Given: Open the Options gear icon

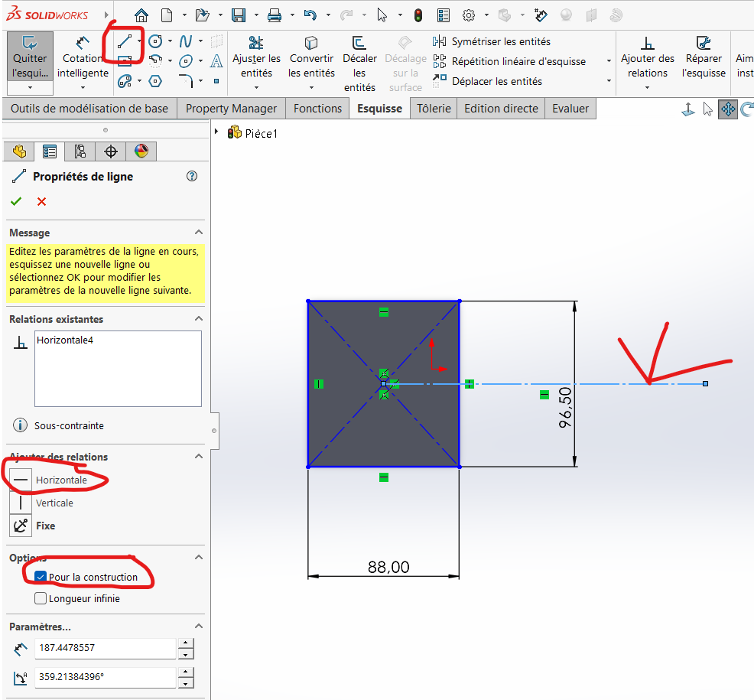Looking at the screenshot, I should coord(468,15).
